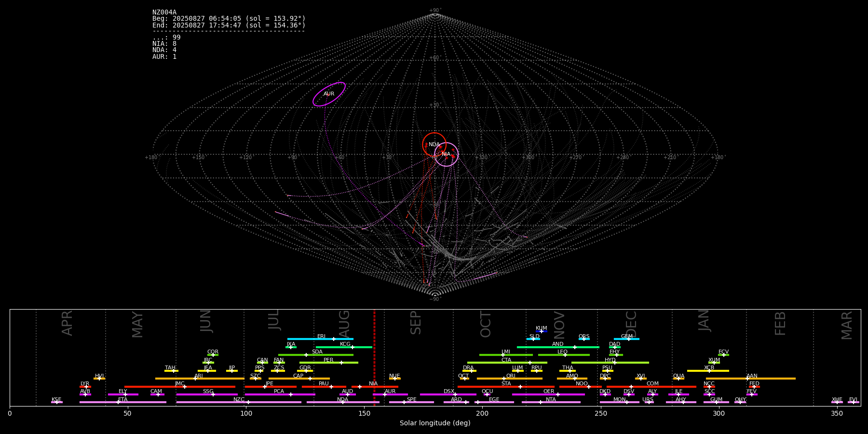The width and height of the screenshot is (868, 434).
Task: Click the +210 longitude label on map
Action: pos(669,157)
